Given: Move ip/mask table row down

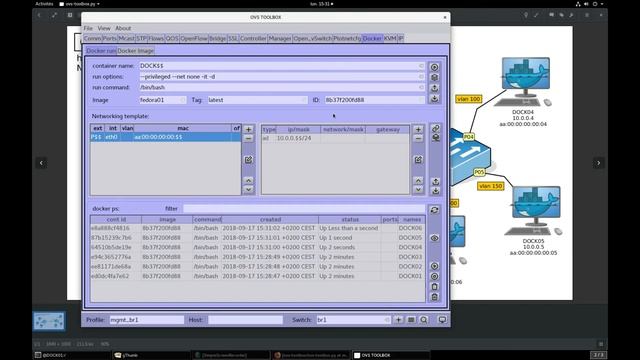Looking at the screenshot, I should pos(418,190).
